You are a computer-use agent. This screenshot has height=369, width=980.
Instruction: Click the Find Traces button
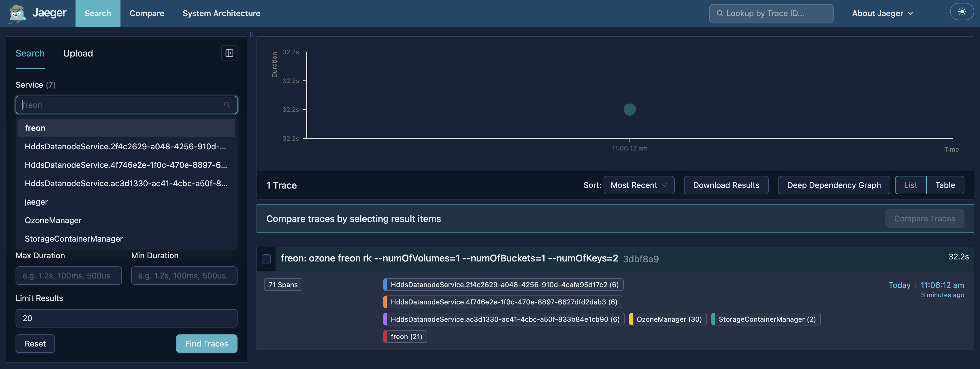[207, 344]
